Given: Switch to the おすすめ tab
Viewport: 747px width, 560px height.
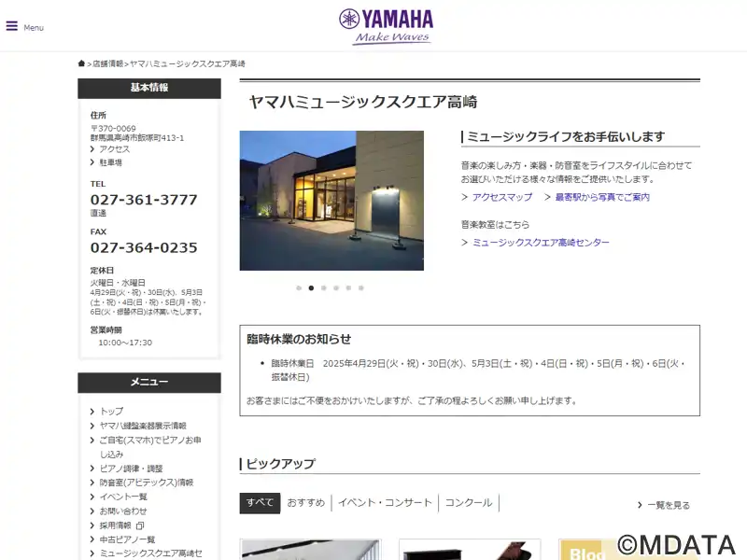Looking at the screenshot, I should point(306,503).
